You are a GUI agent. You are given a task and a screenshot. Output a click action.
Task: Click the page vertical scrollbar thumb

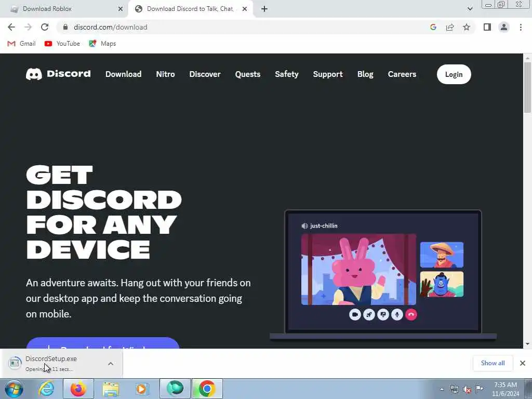(x=528, y=87)
